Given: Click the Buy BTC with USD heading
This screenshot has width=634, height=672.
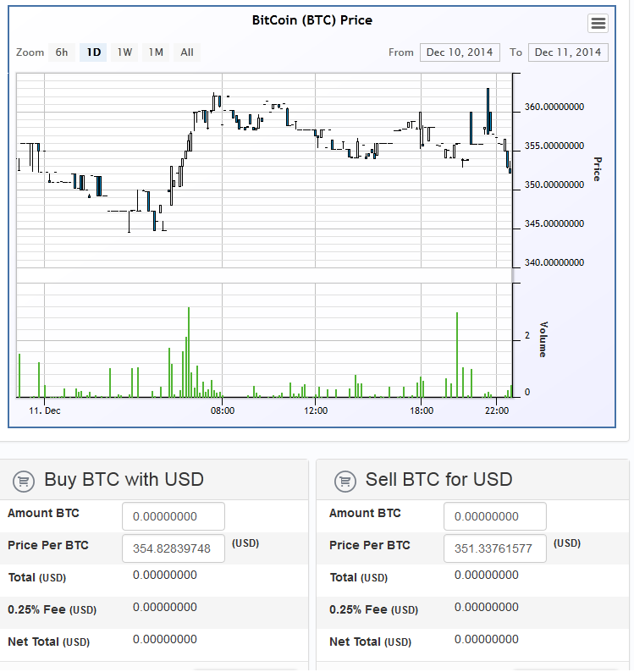Looking at the screenshot, I should [124, 480].
